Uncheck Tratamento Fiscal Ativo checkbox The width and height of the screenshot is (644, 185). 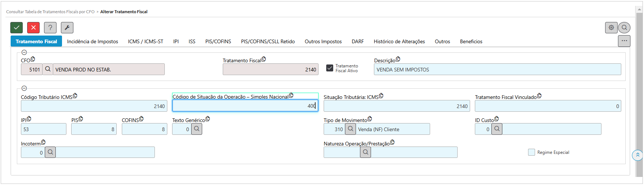coord(330,69)
